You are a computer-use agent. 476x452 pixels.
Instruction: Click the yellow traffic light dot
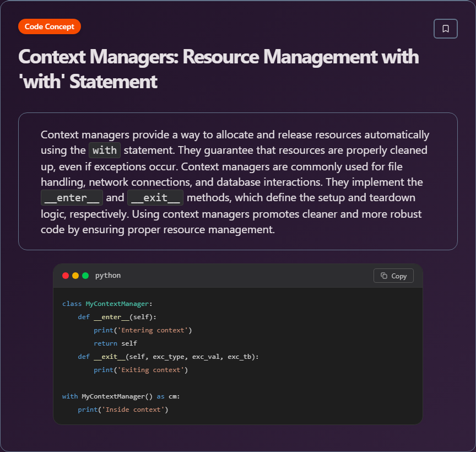(75, 275)
